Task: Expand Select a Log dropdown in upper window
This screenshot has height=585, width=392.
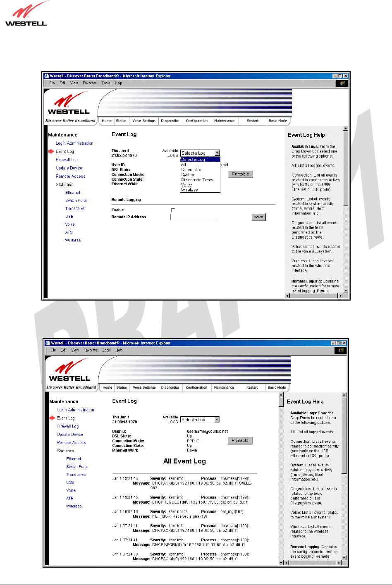Action: (200, 153)
